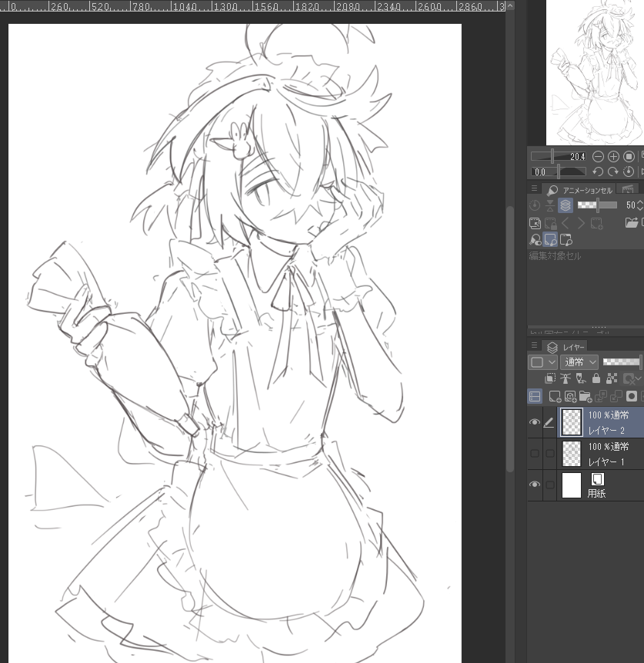Toggle the window light bulb button
This screenshot has height=663, width=644.
coord(566,240)
